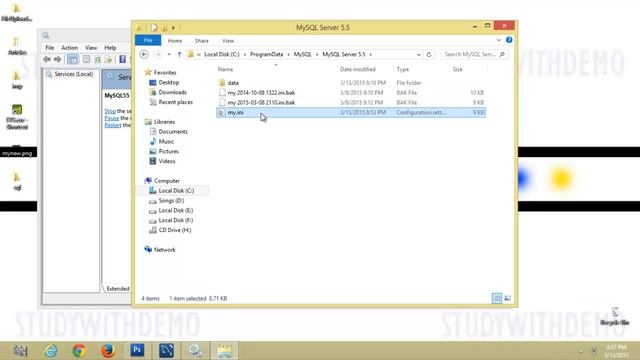The width and height of the screenshot is (640, 360).
Task: Open the View ribbon tab in Explorer
Action: (x=228, y=41)
